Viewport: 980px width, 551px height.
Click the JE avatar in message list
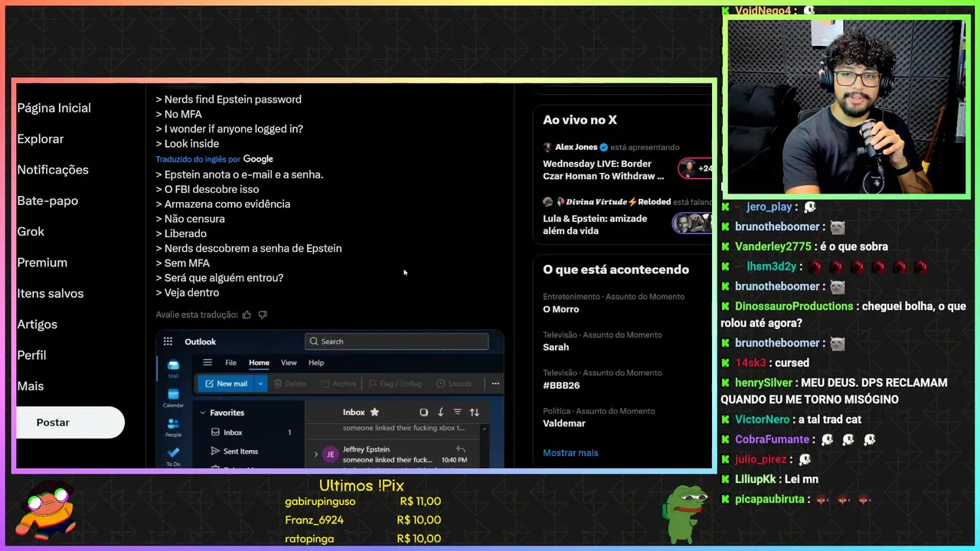pyautogui.click(x=331, y=454)
